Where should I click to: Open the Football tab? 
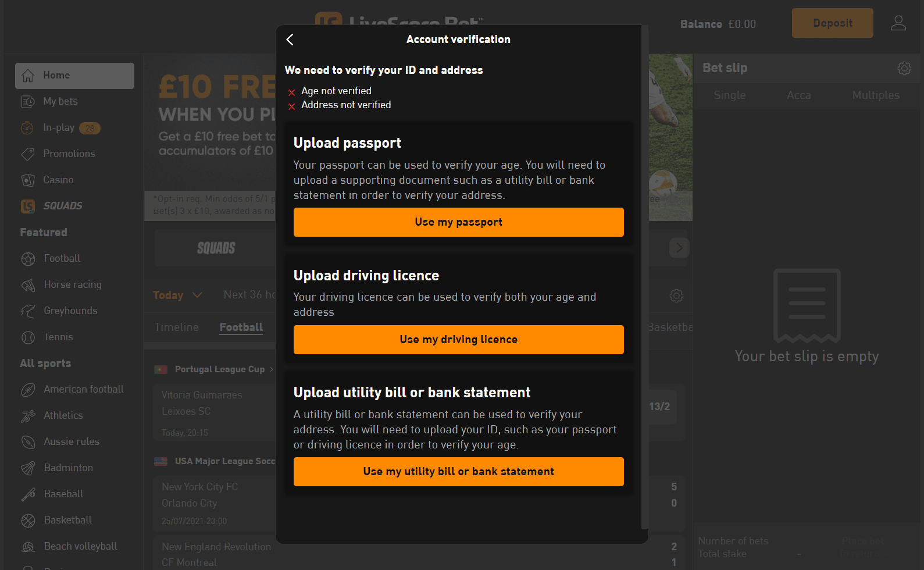(x=241, y=327)
